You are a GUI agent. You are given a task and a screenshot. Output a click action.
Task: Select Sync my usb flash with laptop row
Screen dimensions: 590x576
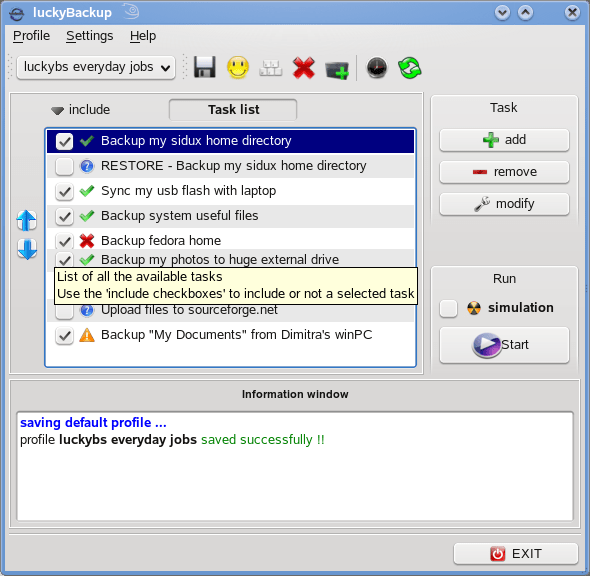click(x=230, y=191)
